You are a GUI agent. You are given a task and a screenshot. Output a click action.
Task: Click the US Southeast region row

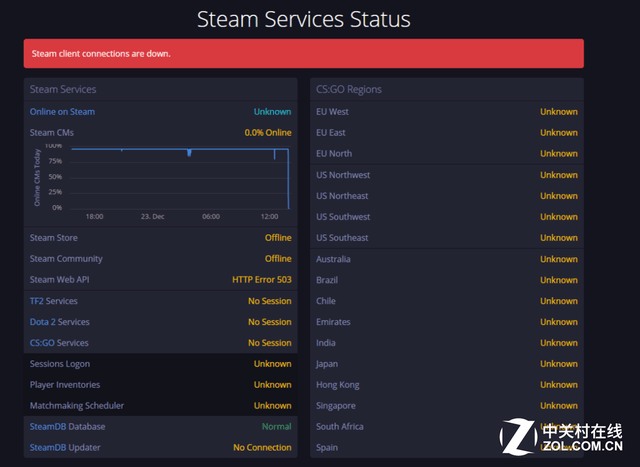[x=447, y=238]
